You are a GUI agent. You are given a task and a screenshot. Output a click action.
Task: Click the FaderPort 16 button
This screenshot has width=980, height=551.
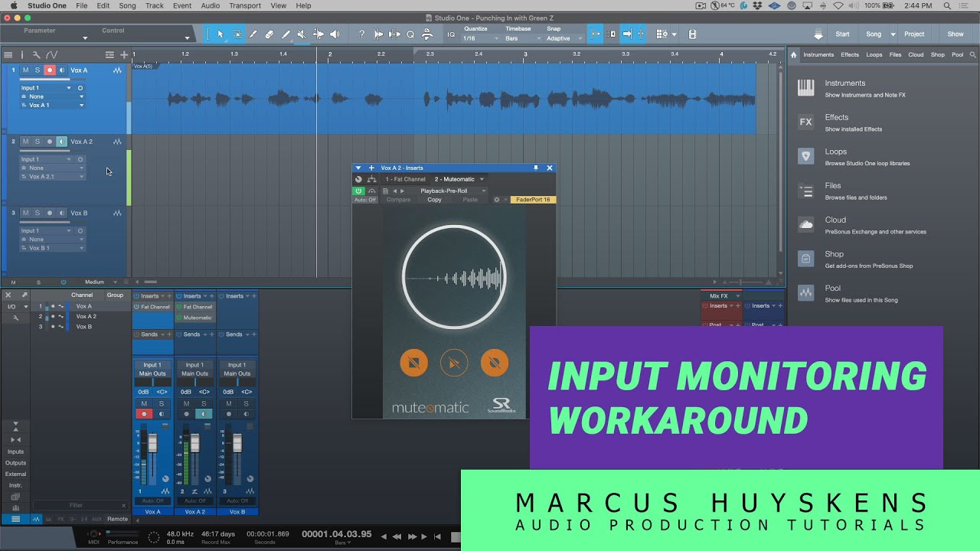coord(533,200)
